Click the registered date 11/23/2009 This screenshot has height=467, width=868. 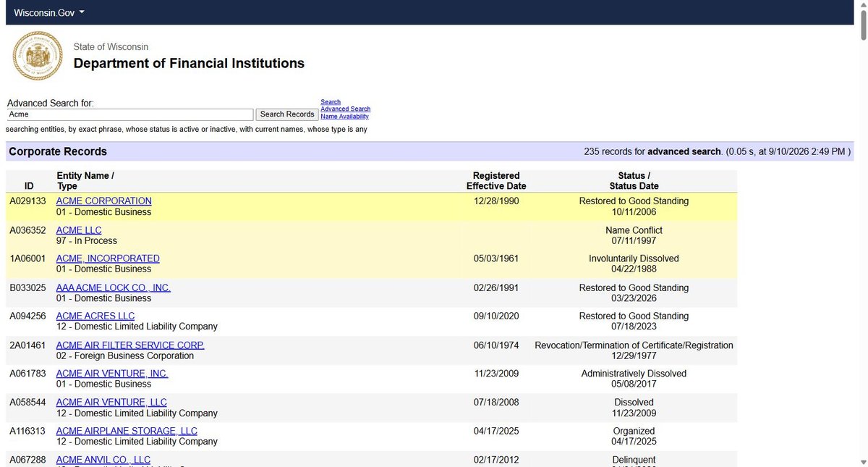point(496,374)
